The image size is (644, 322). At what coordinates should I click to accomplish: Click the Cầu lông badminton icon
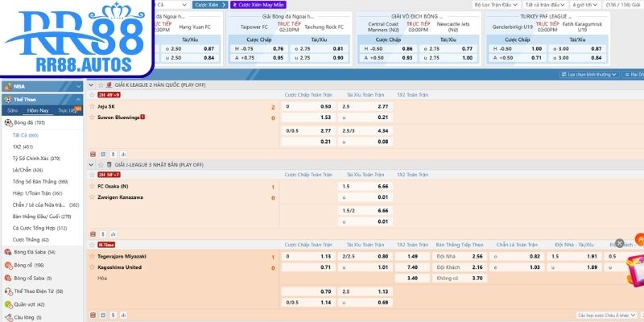pyautogui.click(x=8, y=317)
